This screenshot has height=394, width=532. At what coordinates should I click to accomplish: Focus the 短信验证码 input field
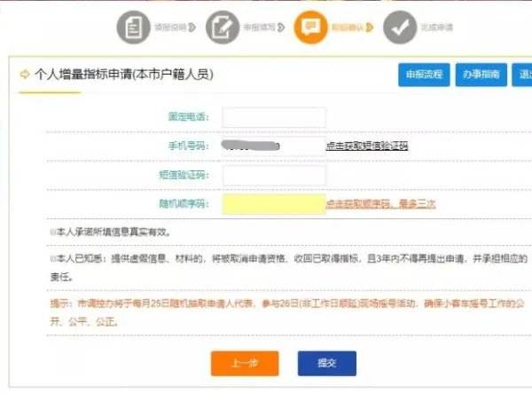[x=274, y=176]
